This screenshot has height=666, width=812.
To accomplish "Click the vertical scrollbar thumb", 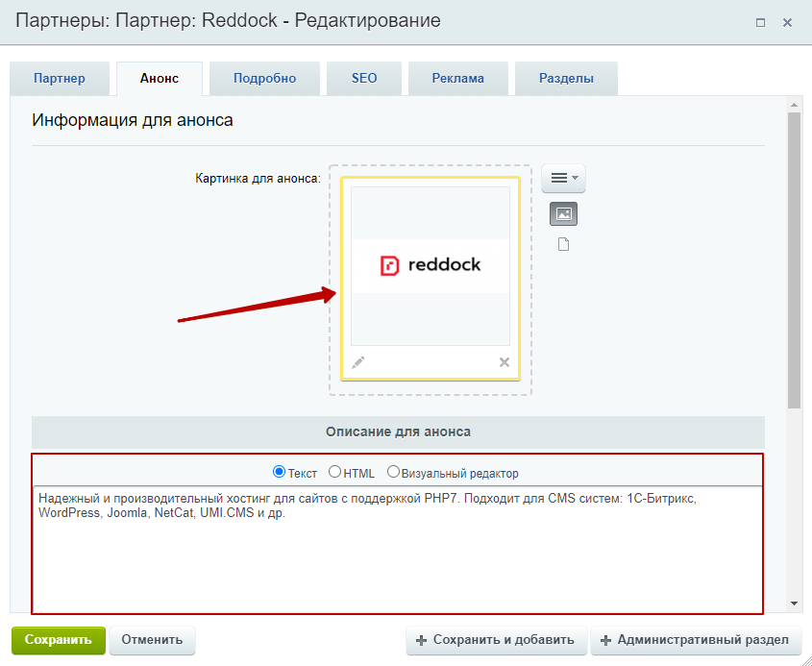I will click(794, 260).
